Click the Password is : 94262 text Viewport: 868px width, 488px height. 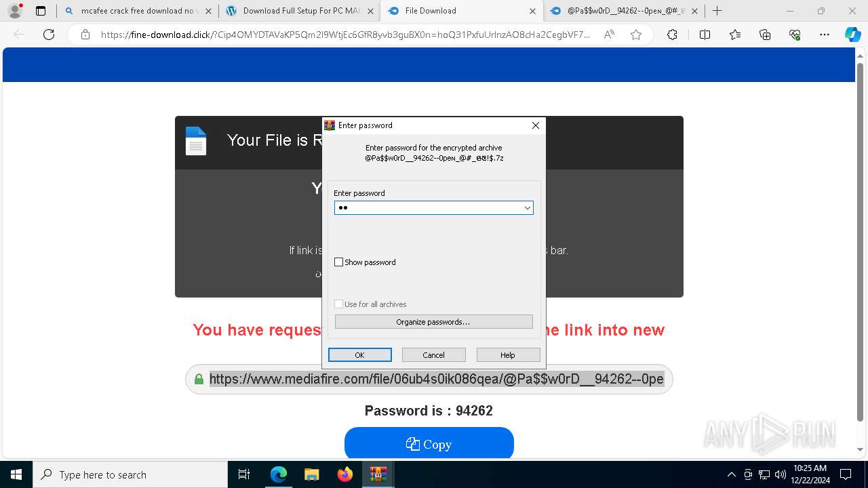pyautogui.click(x=429, y=411)
